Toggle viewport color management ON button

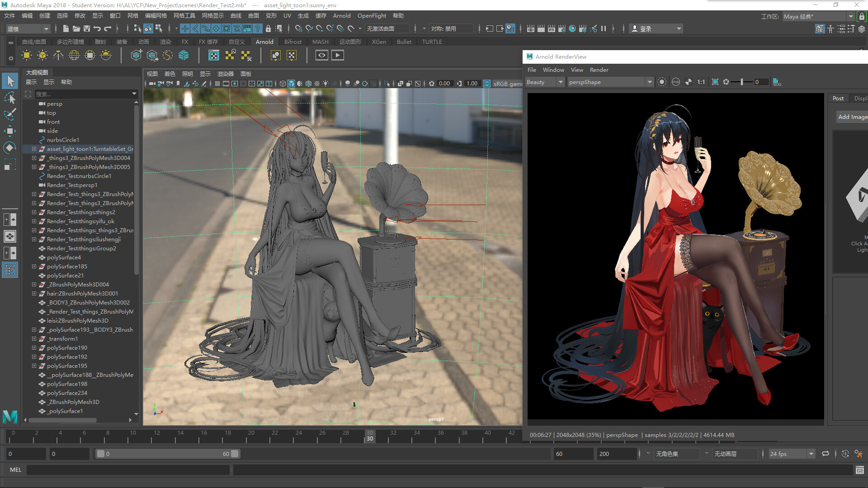(x=487, y=84)
